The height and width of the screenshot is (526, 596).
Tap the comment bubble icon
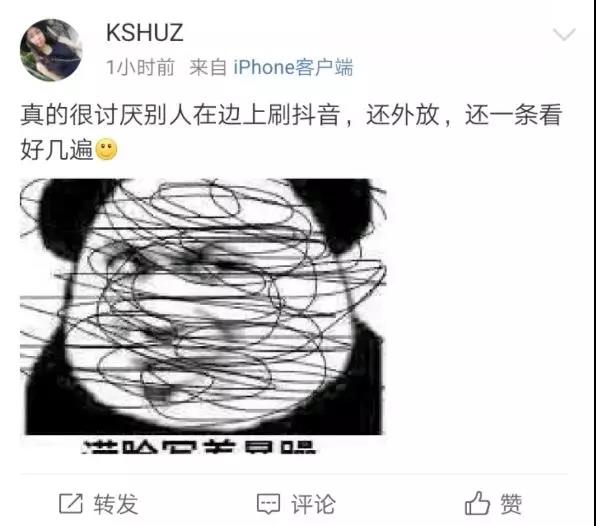[269, 504]
